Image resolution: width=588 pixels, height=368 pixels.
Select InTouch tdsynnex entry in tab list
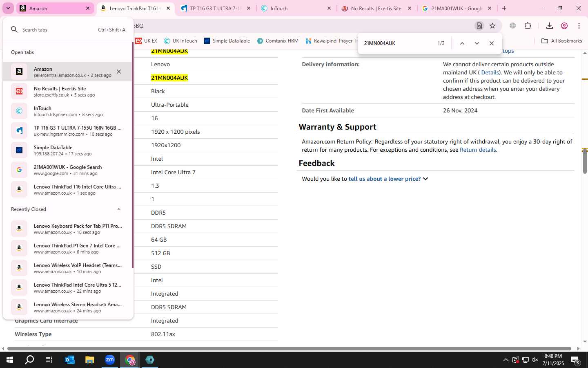click(x=68, y=111)
